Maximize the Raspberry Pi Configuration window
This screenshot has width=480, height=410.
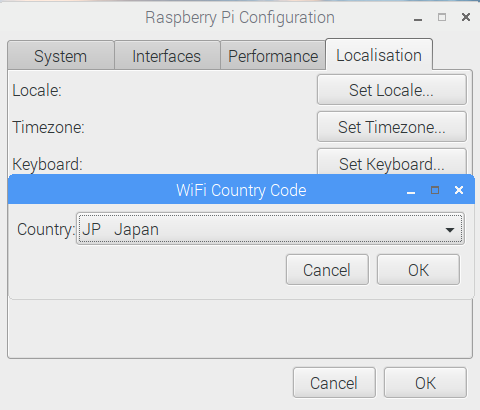click(x=442, y=17)
